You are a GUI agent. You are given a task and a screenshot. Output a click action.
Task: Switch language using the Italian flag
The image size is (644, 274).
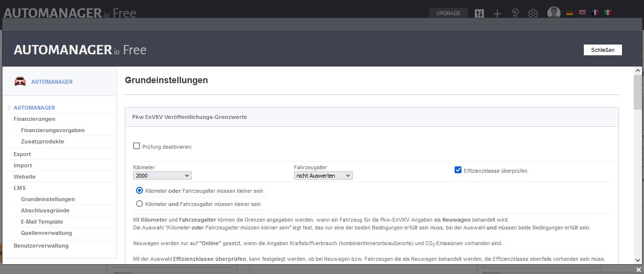607,13
